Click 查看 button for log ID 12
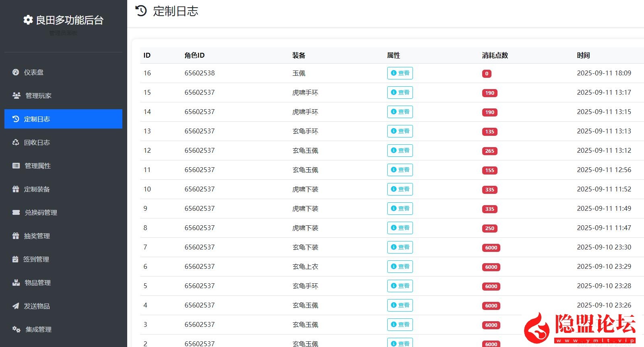This screenshot has width=644, height=347. [x=400, y=150]
